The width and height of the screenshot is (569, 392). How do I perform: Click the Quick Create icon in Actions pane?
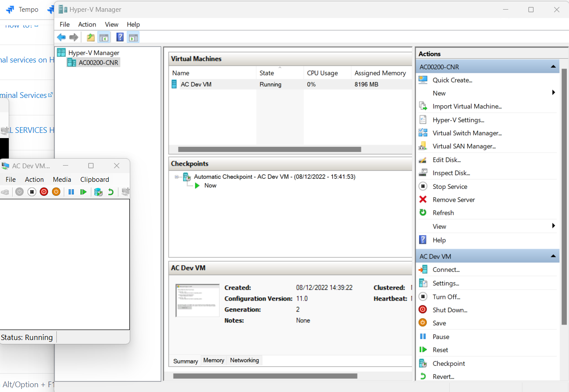[x=423, y=80]
